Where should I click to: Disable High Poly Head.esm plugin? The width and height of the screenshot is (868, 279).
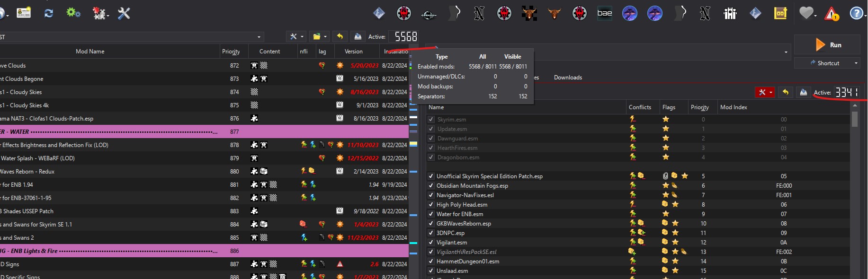pyautogui.click(x=431, y=204)
